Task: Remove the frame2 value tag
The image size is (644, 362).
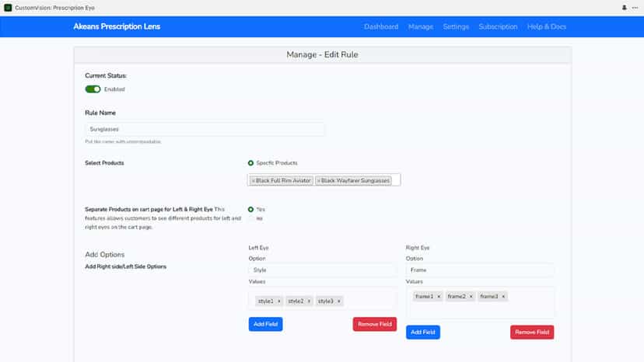Action: point(471,296)
